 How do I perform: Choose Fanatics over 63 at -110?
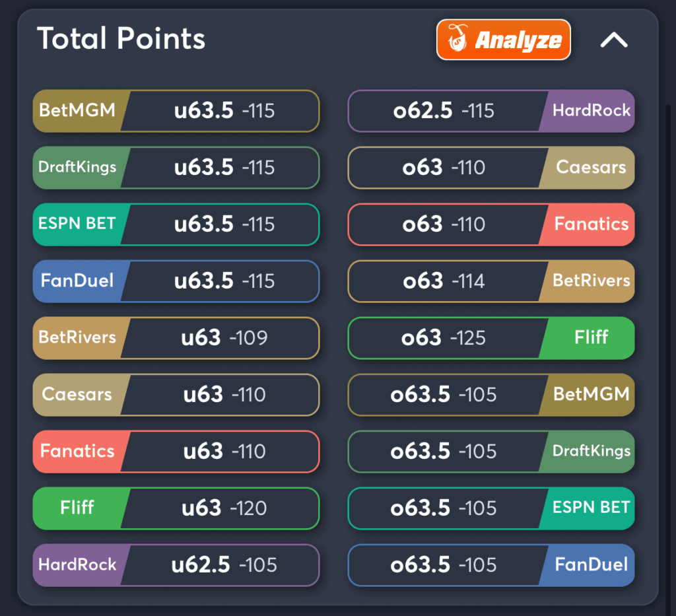click(491, 224)
